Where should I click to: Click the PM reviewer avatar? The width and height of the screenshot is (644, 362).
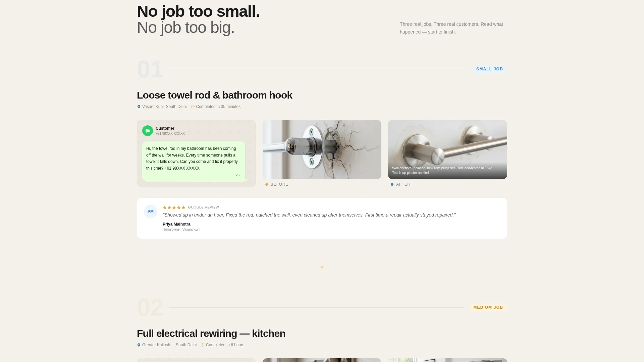click(x=151, y=212)
